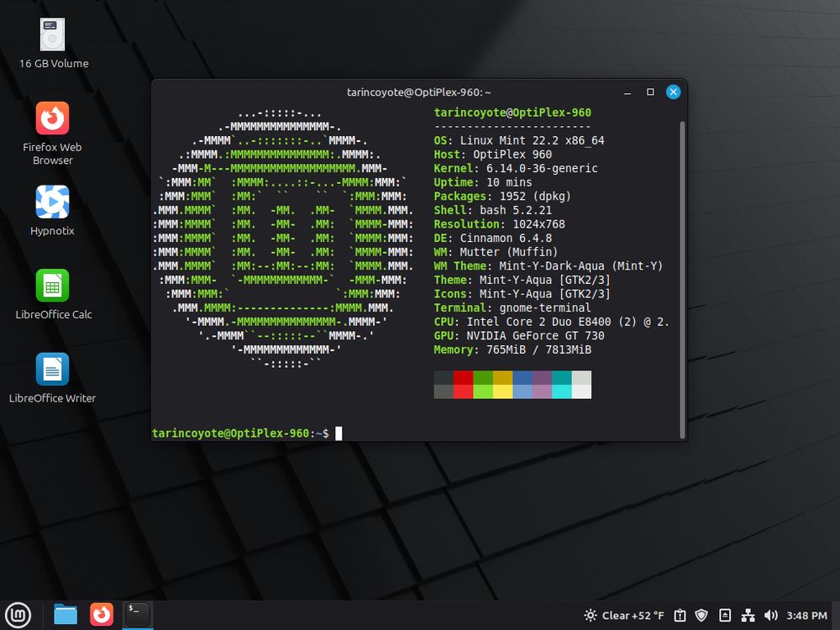Open the wired network connection applet

pos(747,616)
